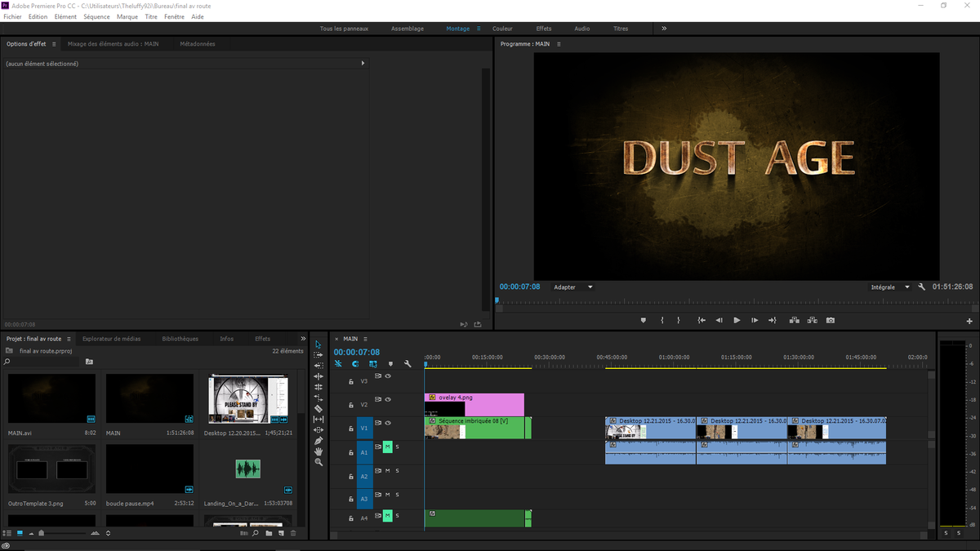Delete selected item with trash icon
980x551 pixels.
pos(293,533)
